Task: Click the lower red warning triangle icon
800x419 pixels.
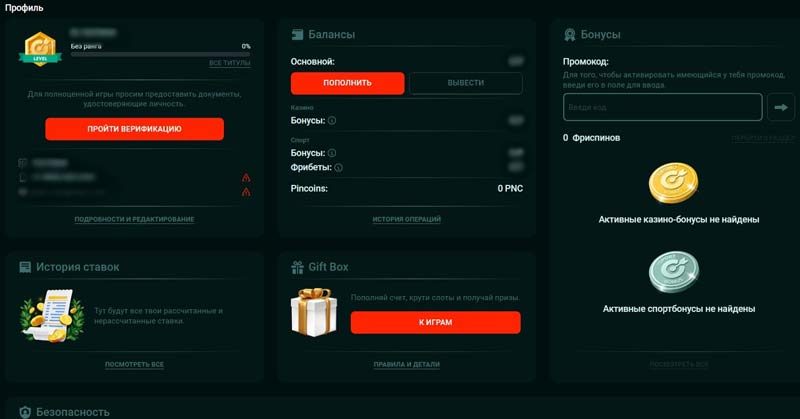Action: [x=246, y=194]
